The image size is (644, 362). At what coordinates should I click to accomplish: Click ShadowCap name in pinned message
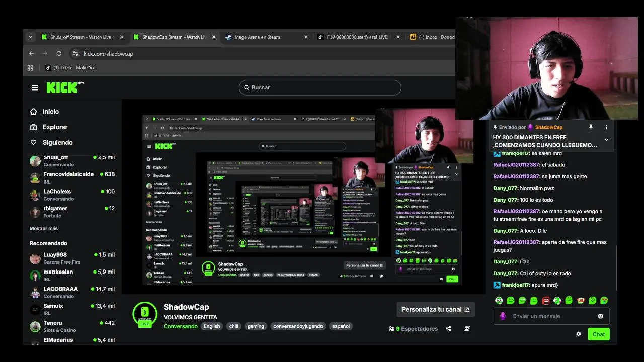pos(549,127)
